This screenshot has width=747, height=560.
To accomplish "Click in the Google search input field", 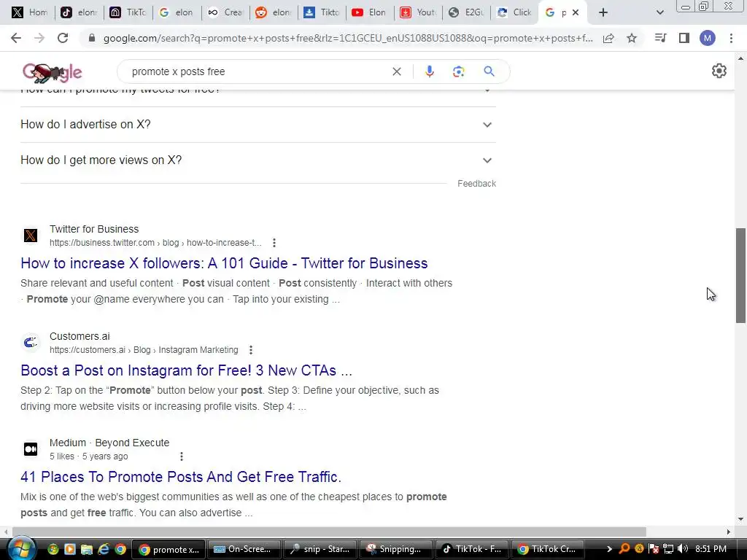I will (x=258, y=71).
